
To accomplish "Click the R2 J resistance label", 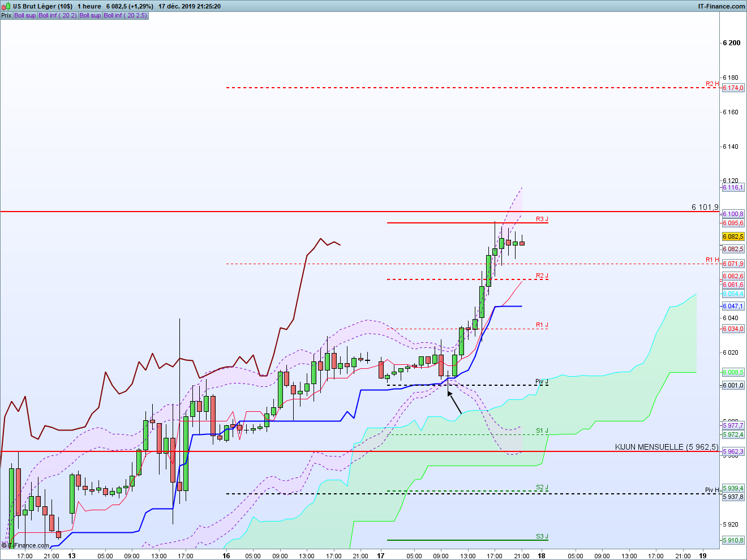I will [x=542, y=275].
